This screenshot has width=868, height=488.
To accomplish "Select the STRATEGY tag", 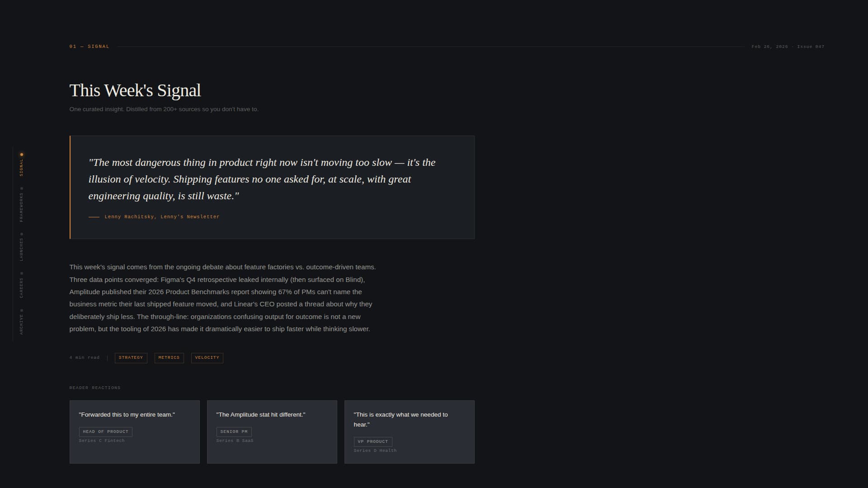I will click(131, 358).
